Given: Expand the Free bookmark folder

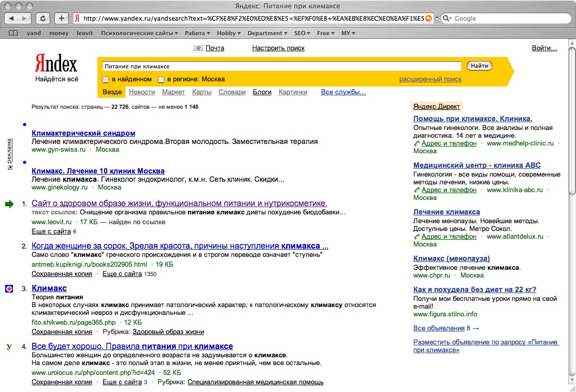Looking at the screenshot, I should click(325, 33).
